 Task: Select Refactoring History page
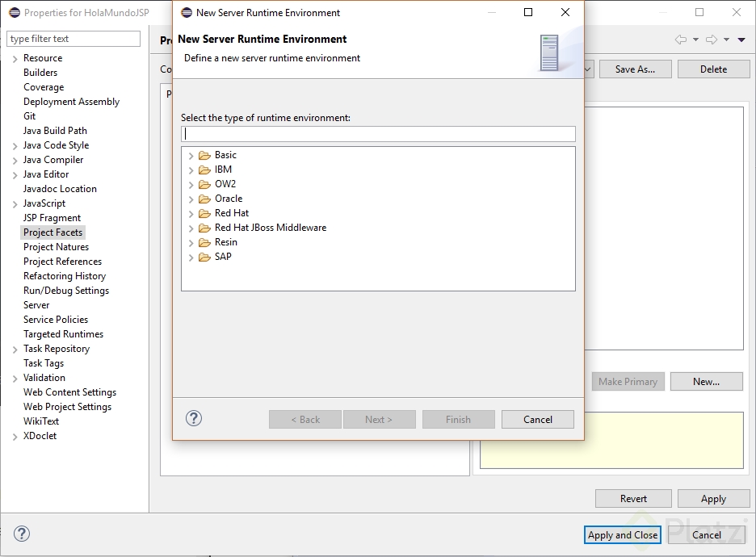(x=65, y=276)
